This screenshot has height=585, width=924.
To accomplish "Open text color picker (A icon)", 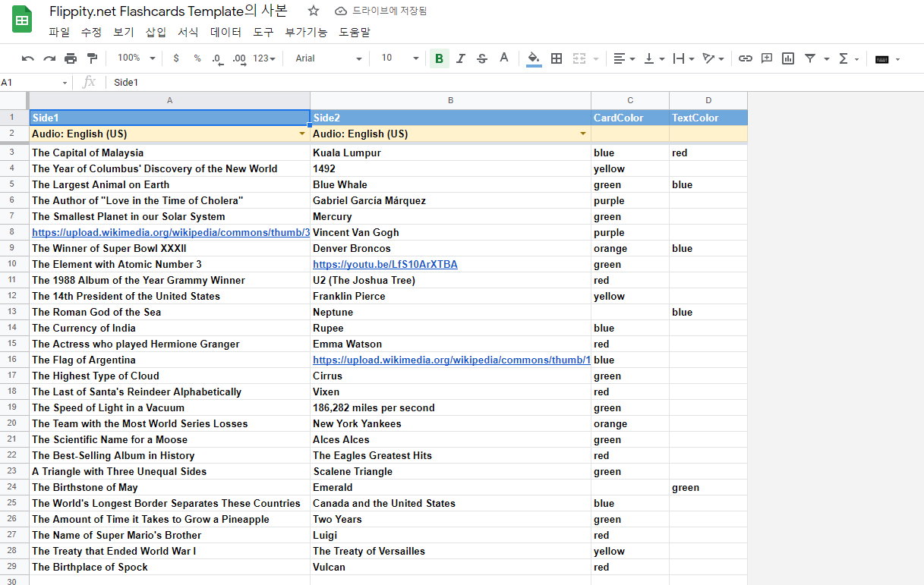I will tap(503, 58).
